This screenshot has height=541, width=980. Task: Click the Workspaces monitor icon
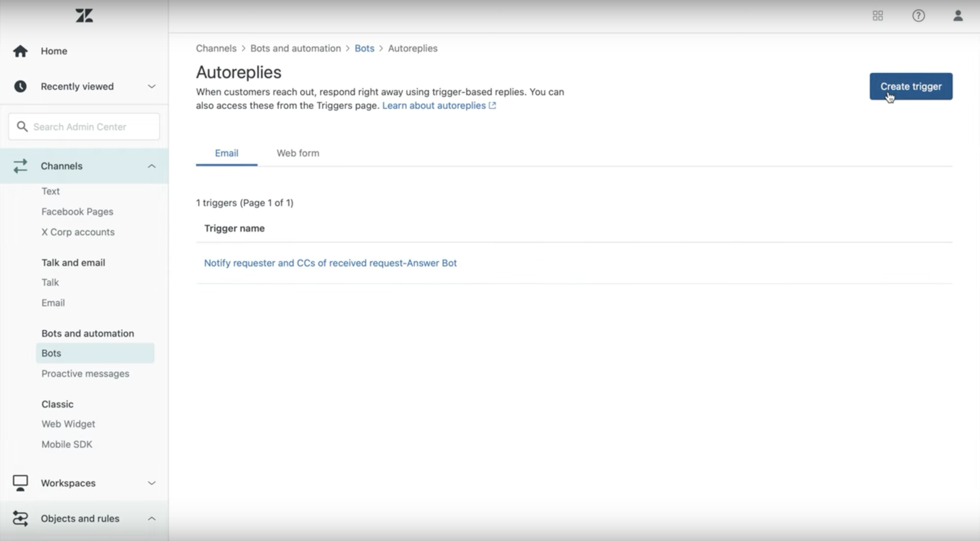click(x=20, y=483)
